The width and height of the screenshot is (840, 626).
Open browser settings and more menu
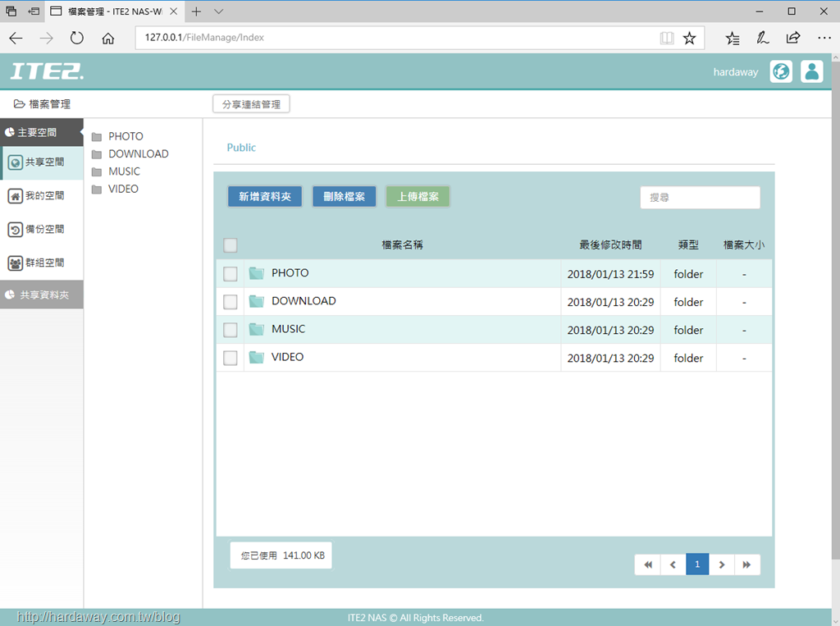(824, 38)
